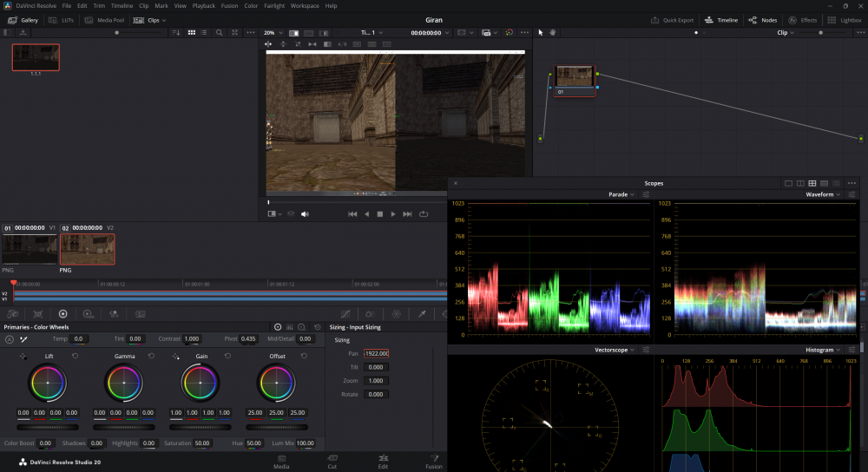Change Vectorscope scope type dropdown
Image resolution: width=868 pixels, height=472 pixels.
pos(615,350)
